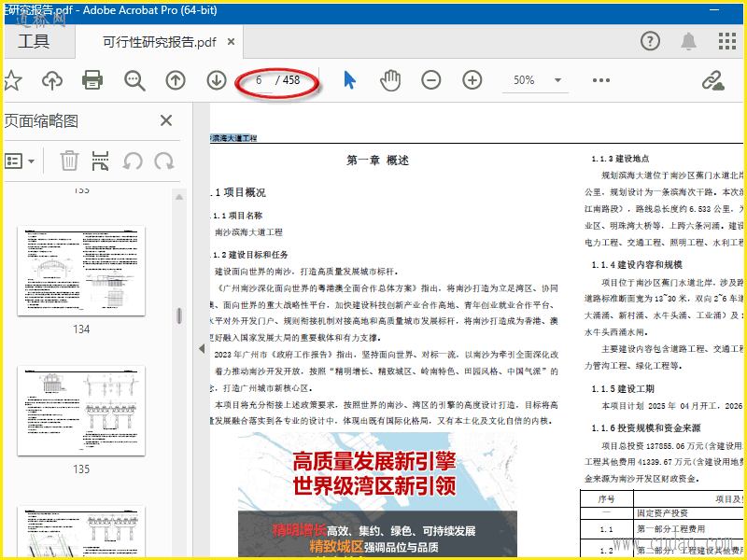Click the text 南沙滨海大道工程

click(248, 232)
